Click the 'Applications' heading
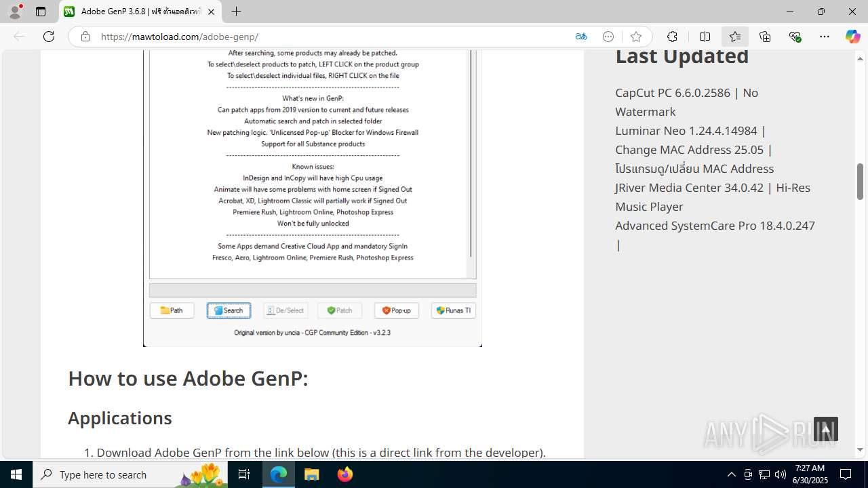The image size is (868, 488). point(120,418)
